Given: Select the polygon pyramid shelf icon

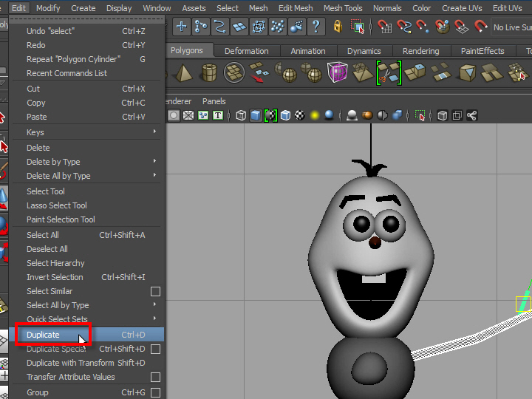Looking at the screenshot, I should click(184, 72).
